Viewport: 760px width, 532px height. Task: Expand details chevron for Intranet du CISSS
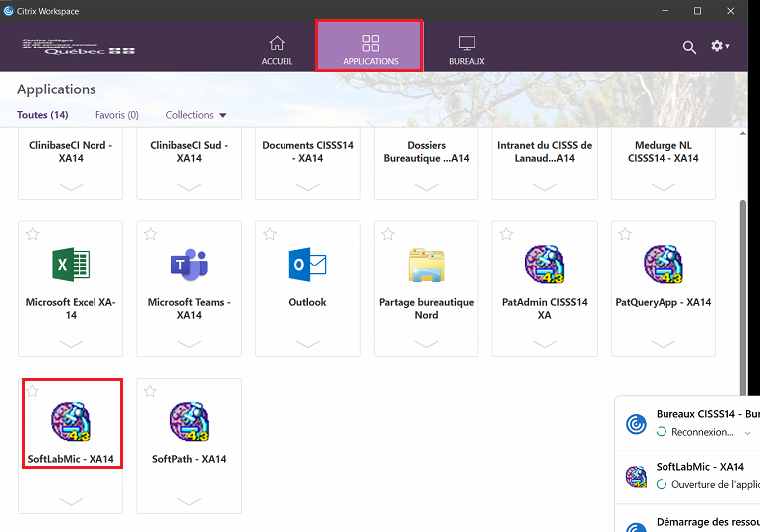(545, 187)
